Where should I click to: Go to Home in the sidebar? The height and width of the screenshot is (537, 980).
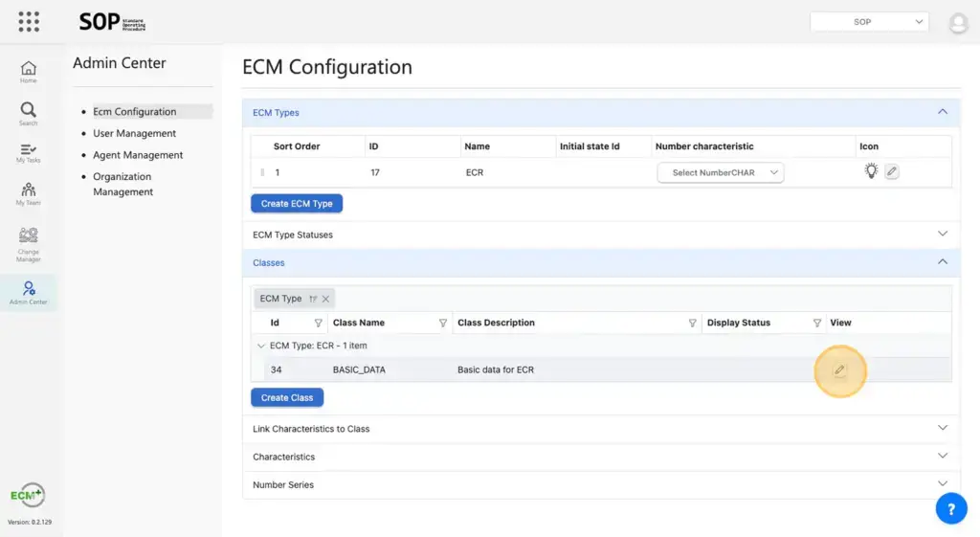point(29,72)
